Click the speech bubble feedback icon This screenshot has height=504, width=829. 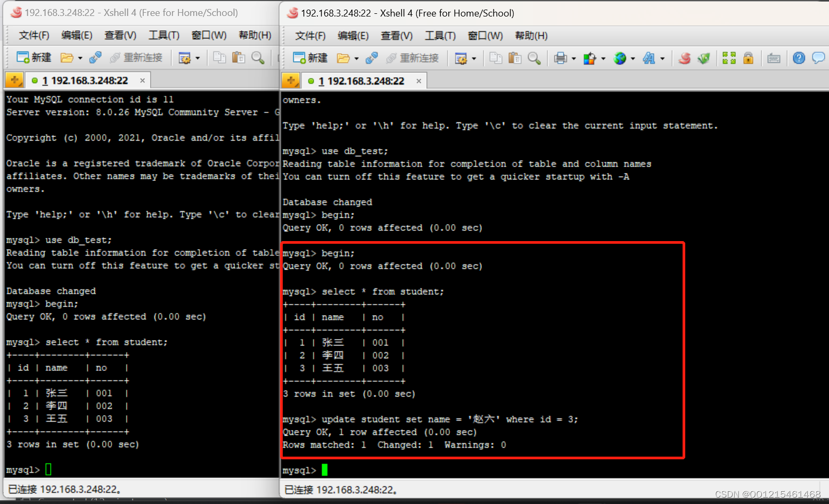click(x=818, y=58)
